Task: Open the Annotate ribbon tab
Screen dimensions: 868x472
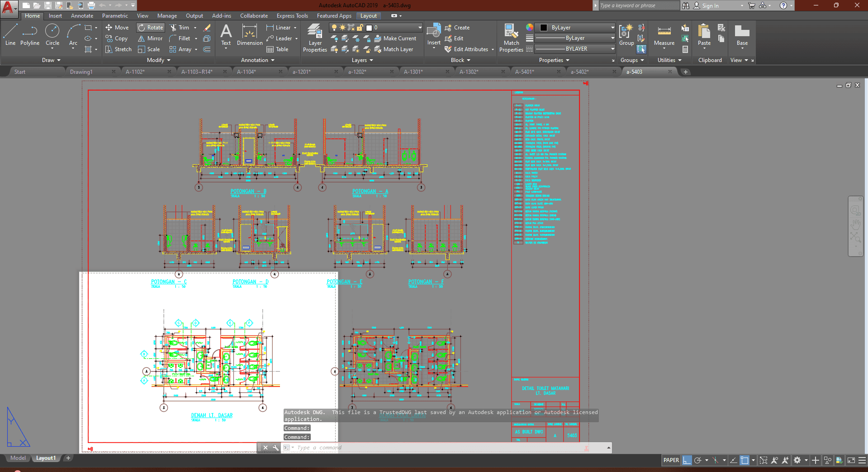Action: click(x=82, y=16)
